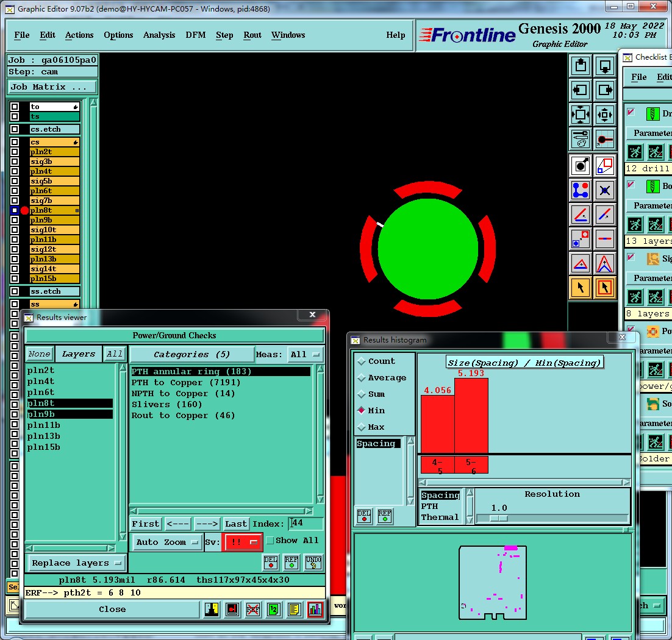This screenshot has height=640, width=672.
Task: Select the Min radio option
Action: click(x=361, y=410)
